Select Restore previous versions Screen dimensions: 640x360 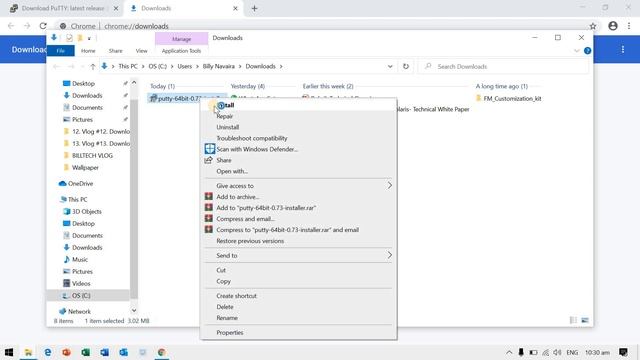pos(250,241)
